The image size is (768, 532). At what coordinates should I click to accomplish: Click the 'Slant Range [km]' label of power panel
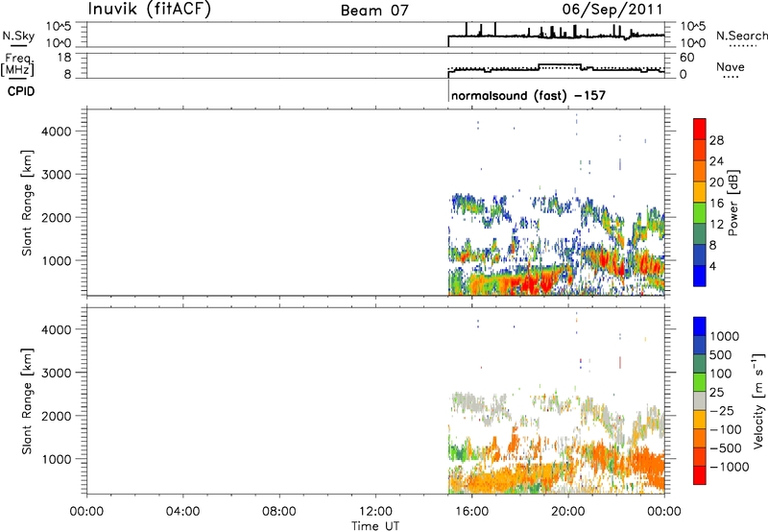click(27, 203)
